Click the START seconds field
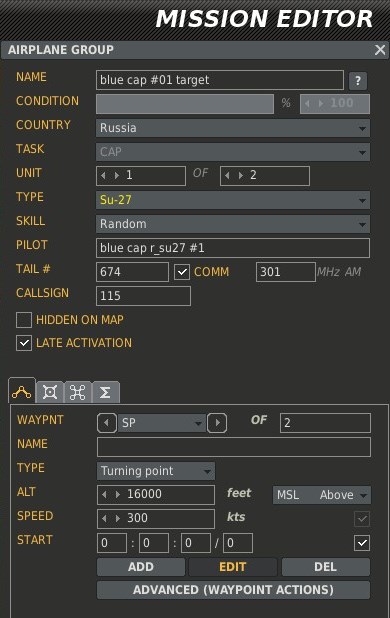This screenshot has height=618, width=390. click(x=196, y=543)
